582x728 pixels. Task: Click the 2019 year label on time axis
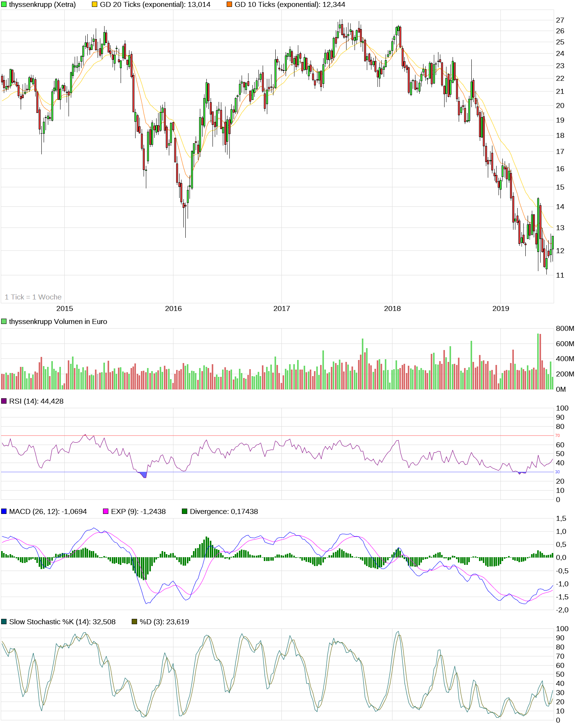[501, 309]
